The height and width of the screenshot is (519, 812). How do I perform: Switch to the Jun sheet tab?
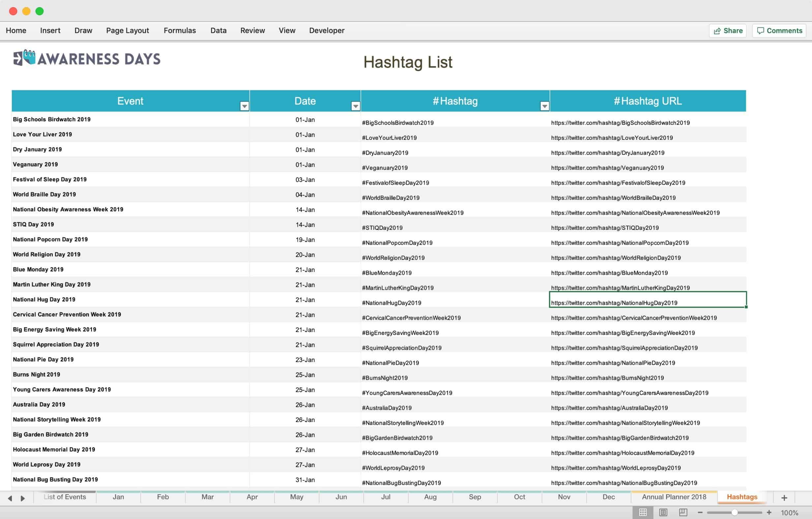click(341, 497)
